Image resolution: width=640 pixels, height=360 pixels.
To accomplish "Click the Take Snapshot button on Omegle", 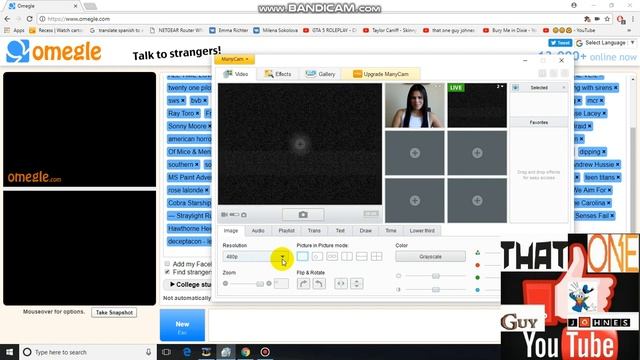I will tap(114, 313).
